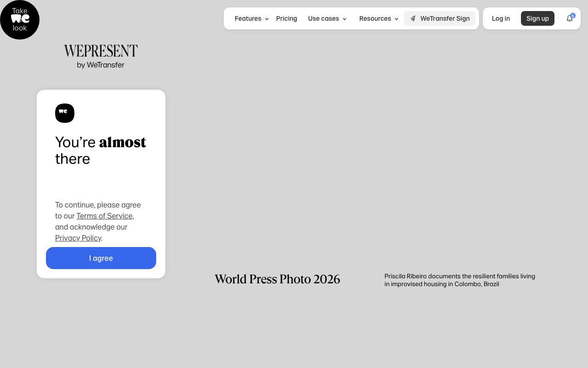Click the paper plane icon beside WeTransfer Sign

[x=413, y=18]
